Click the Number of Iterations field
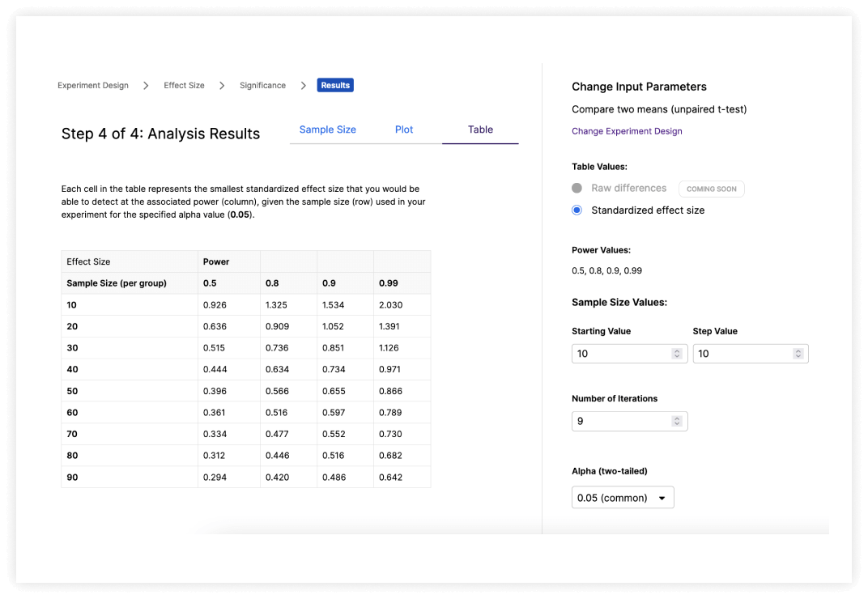Viewport: 868px width, 599px height. point(619,421)
